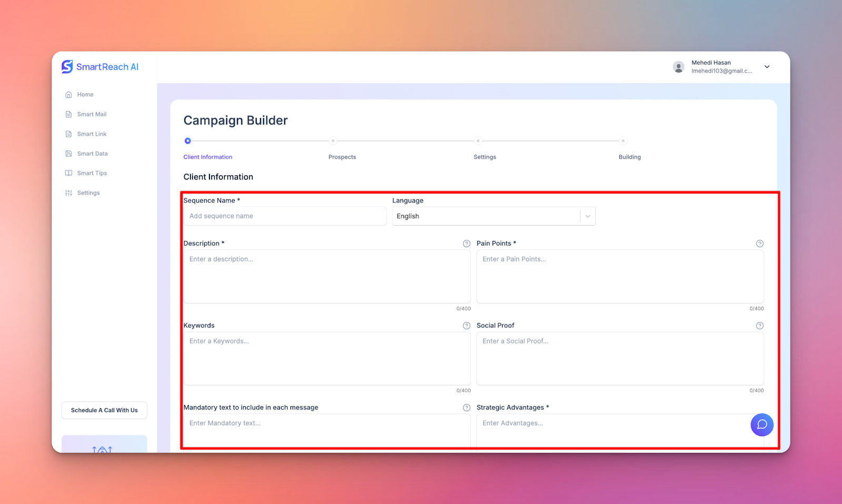
Task: Click the Settings step marker dot
Action: (478, 141)
